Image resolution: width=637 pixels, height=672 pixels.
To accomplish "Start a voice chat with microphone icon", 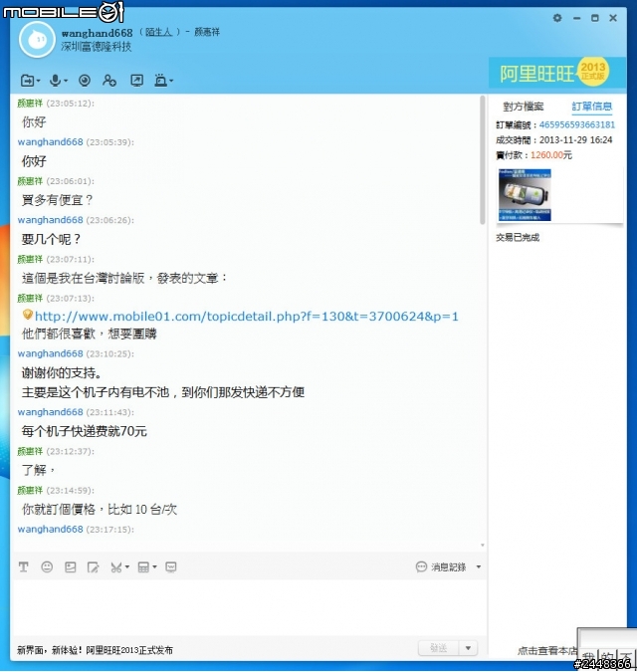I will (55, 81).
